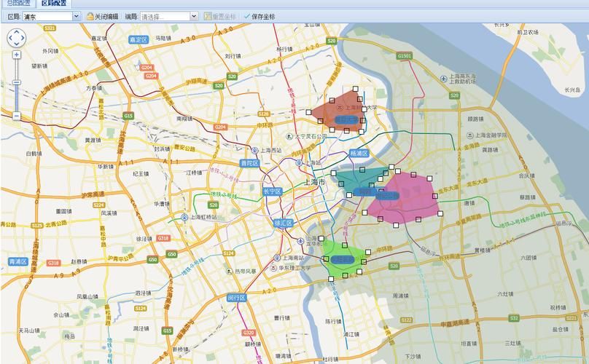Switch to the 总图配置 tab
This screenshot has height=364, width=589.
click(17, 3)
